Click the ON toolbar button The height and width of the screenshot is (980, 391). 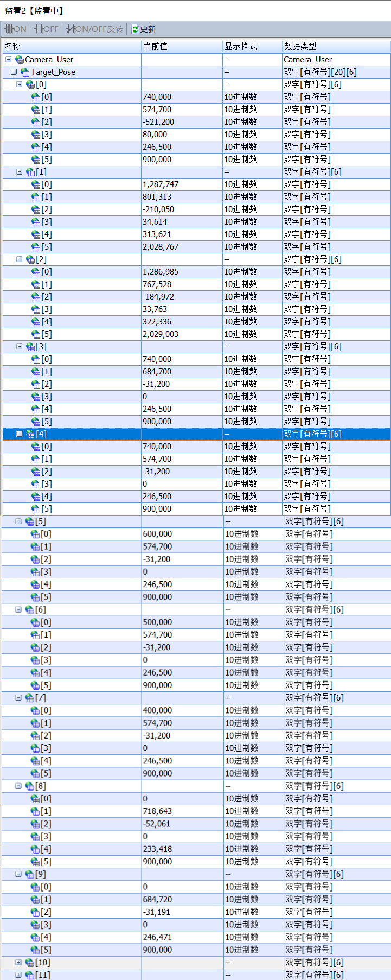tap(15, 29)
